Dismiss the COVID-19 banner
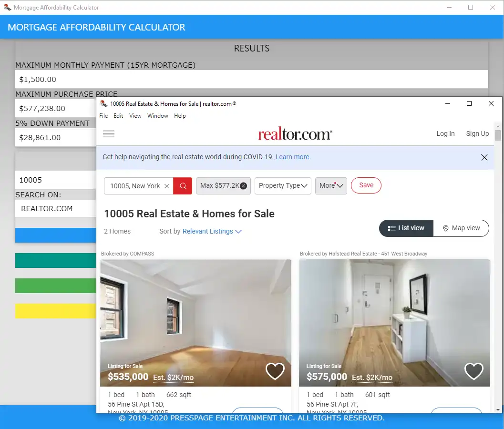The image size is (504, 429). 484,157
